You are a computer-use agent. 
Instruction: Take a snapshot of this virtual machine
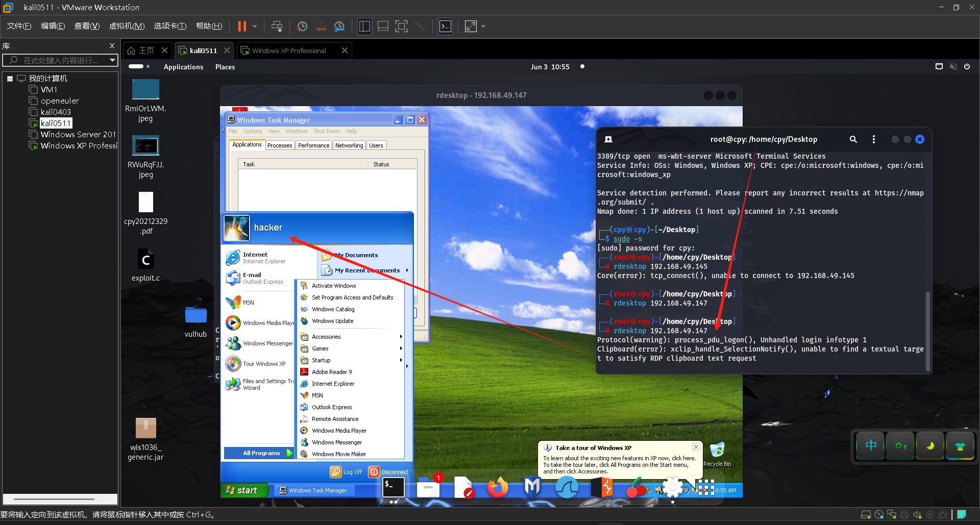(x=302, y=26)
